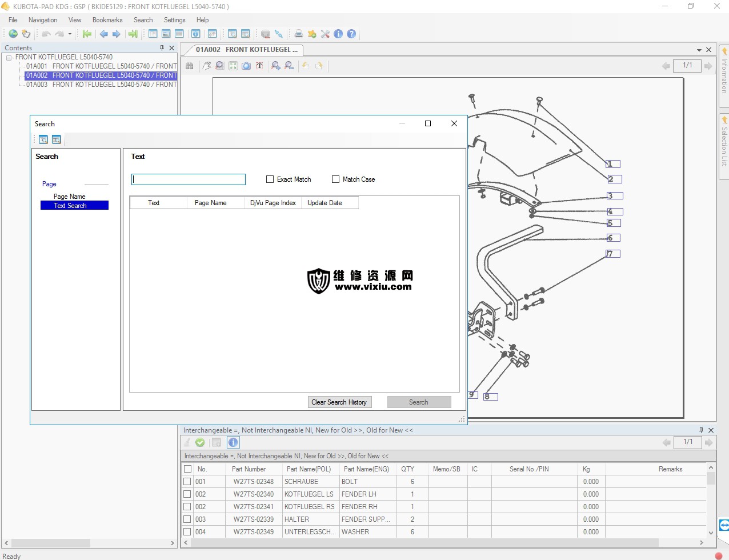The image size is (729, 560).
Task: Go to next page with blue right arrow
Action: pos(117,34)
